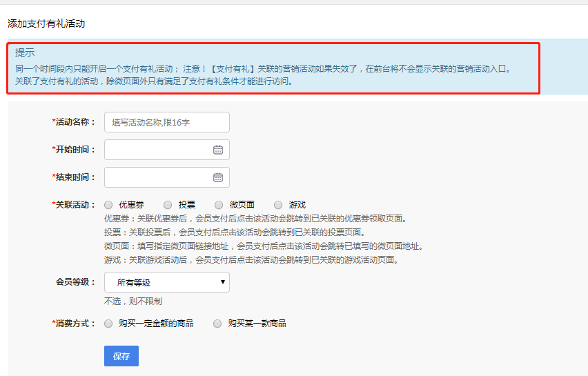The image size is (588, 376).
Task: Click the 活动名称 field label
Action: coord(75,122)
